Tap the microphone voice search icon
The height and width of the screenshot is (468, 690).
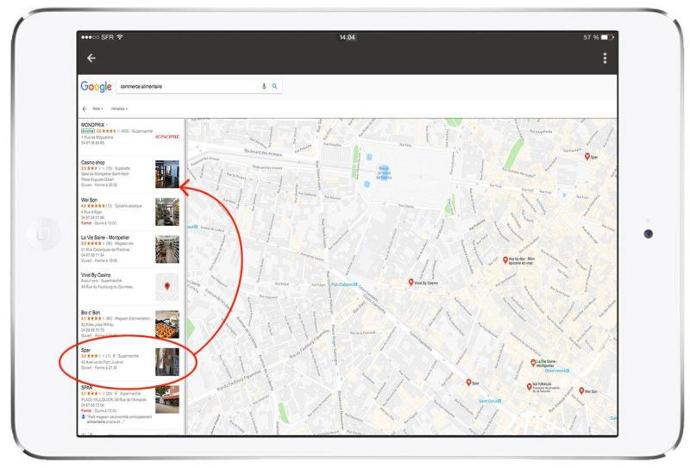click(x=264, y=87)
